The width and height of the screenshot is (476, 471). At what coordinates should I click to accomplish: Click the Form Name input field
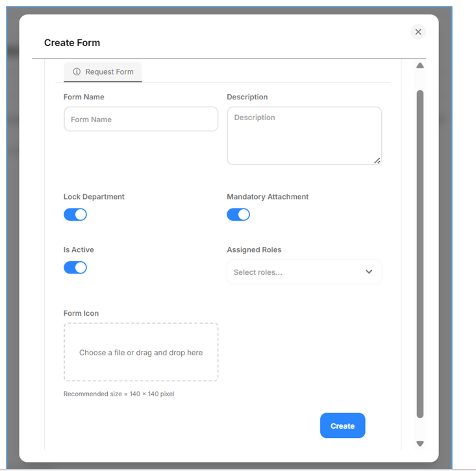click(x=141, y=120)
